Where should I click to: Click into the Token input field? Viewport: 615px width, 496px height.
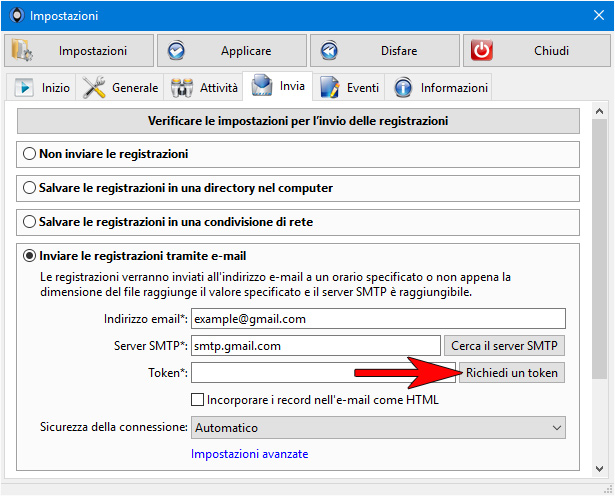tap(323, 372)
